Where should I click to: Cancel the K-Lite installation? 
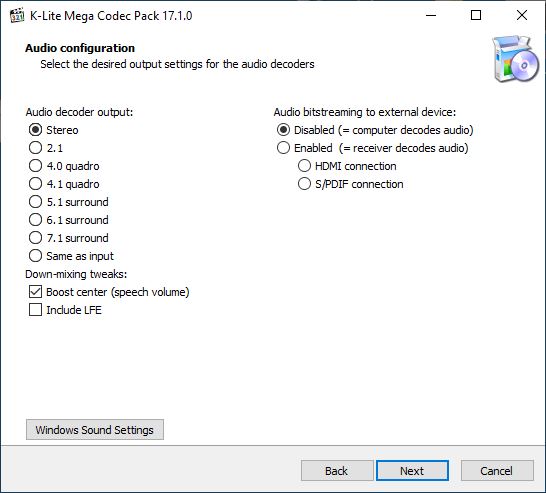[x=497, y=471]
